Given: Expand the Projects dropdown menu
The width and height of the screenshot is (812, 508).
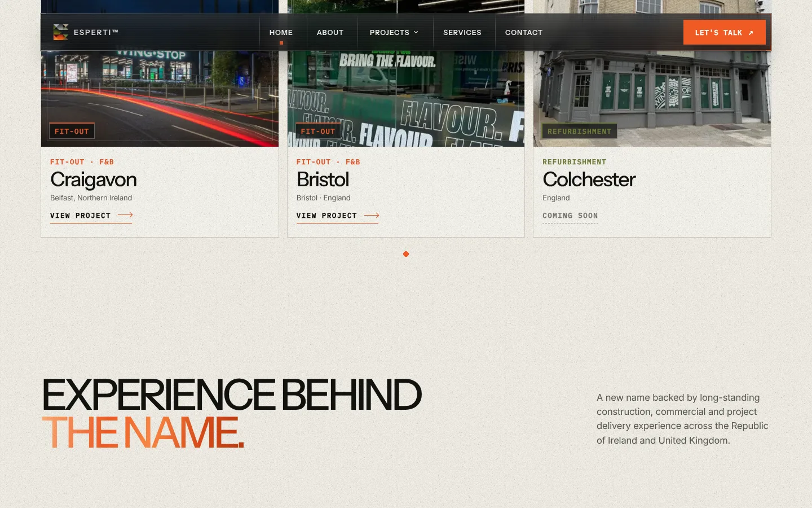Looking at the screenshot, I should (x=394, y=33).
